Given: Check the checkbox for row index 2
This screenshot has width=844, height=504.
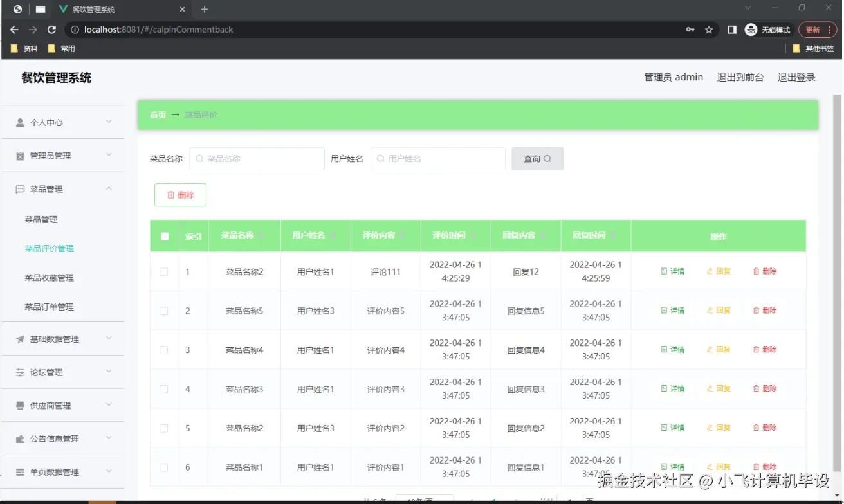Looking at the screenshot, I should point(163,311).
